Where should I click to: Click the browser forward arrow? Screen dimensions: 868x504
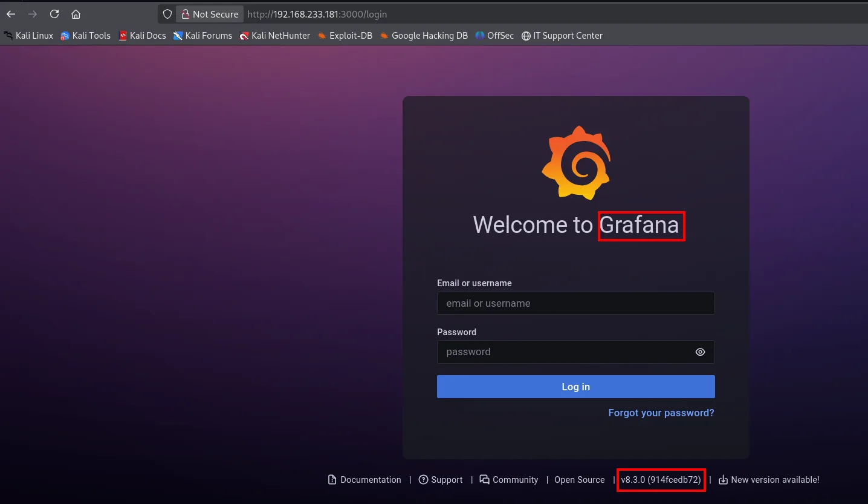pos(33,14)
